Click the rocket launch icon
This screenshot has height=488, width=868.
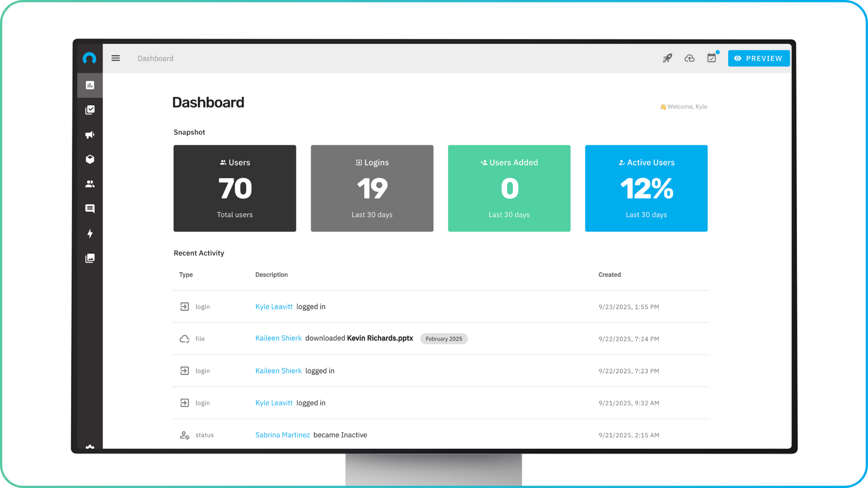pyautogui.click(x=667, y=58)
